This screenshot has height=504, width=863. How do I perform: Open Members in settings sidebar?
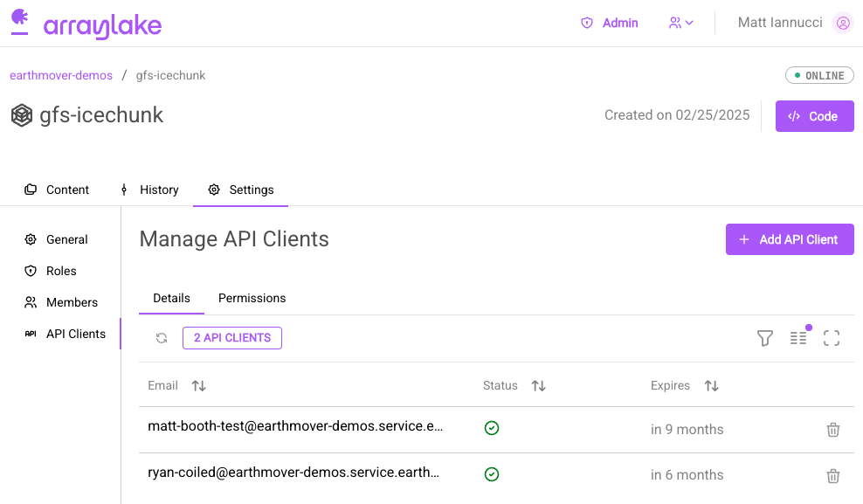[x=72, y=302]
